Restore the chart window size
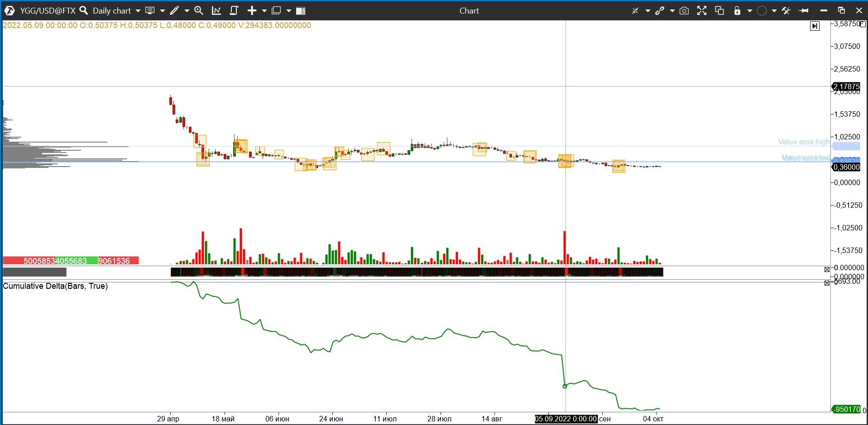Image resolution: width=868 pixels, height=425 pixels. click(x=841, y=10)
